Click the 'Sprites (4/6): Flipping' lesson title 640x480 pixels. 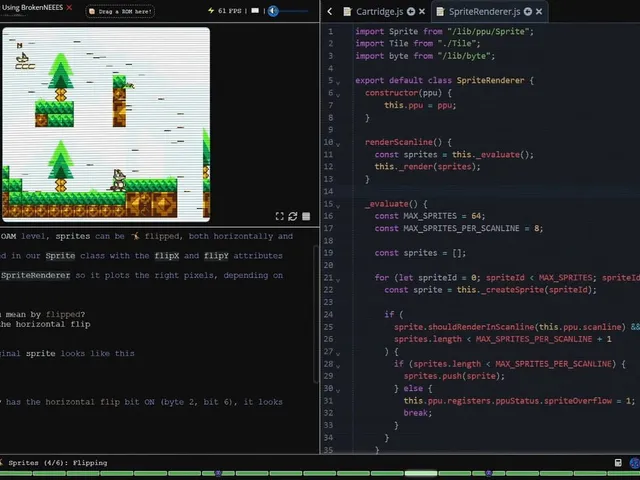pyautogui.click(x=58, y=463)
